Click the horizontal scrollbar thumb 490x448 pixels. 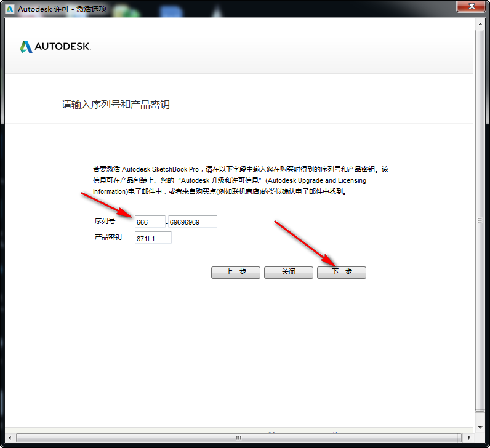click(239, 438)
